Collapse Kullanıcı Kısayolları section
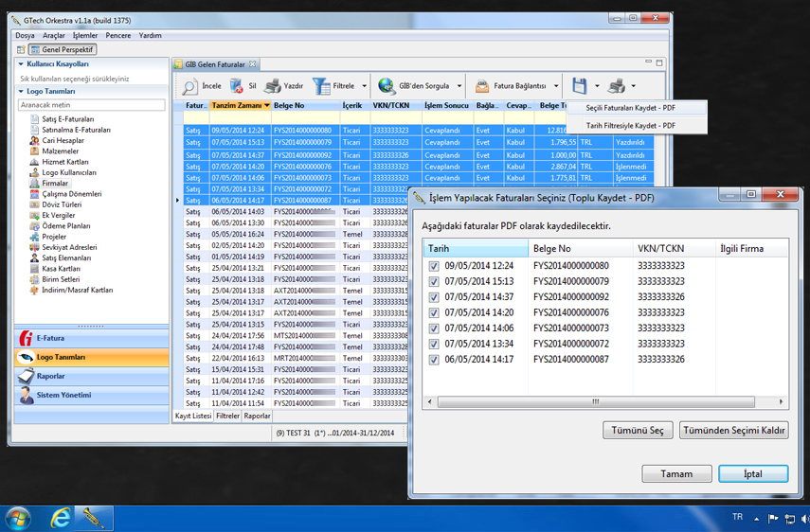 click(x=21, y=64)
